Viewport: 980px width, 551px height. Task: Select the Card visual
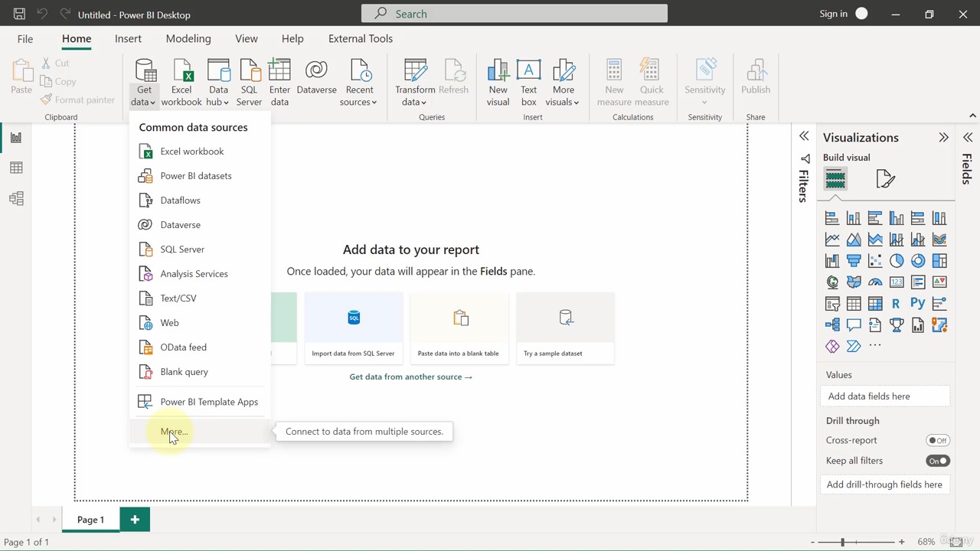click(897, 282)
